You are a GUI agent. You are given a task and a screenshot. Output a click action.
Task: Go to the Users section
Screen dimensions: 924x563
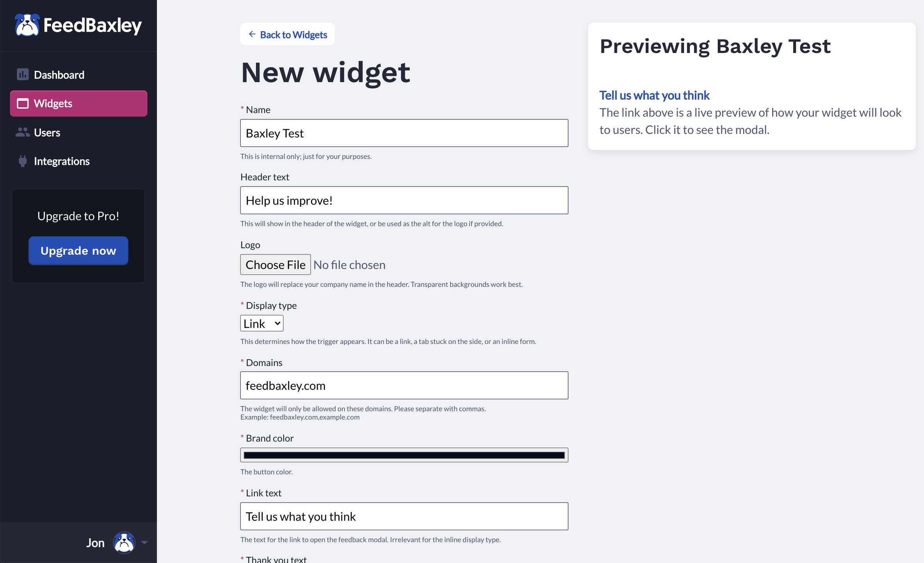tap(47, 133)
